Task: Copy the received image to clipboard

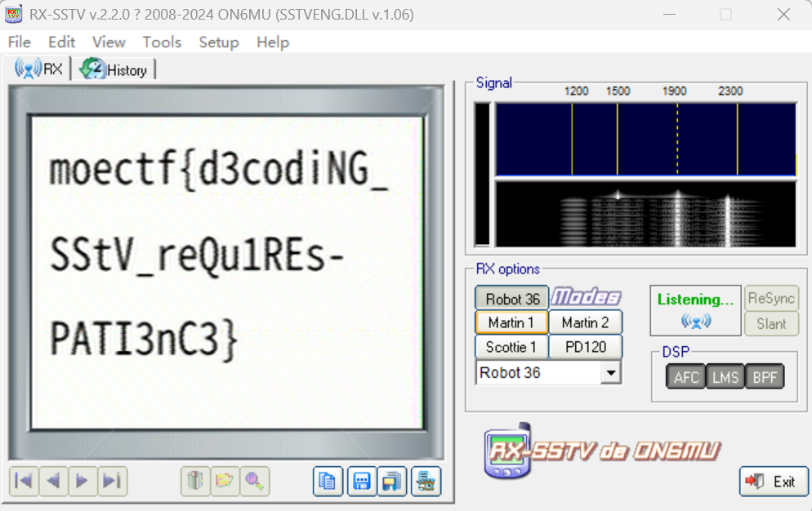Action: [328, 481]
